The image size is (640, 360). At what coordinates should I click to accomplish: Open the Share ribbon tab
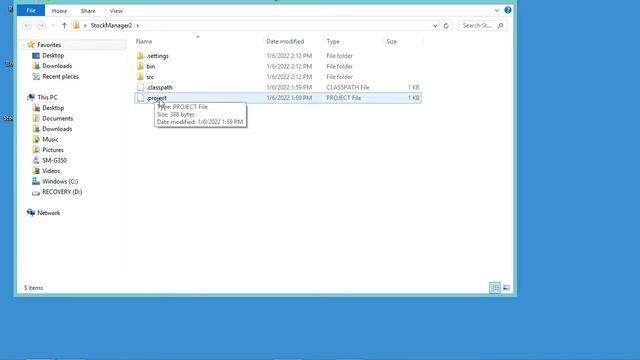[88, 11]
